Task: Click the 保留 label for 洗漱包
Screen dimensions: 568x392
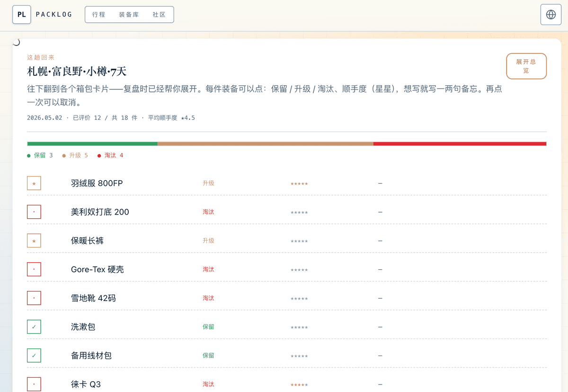Action: (208, 327)
